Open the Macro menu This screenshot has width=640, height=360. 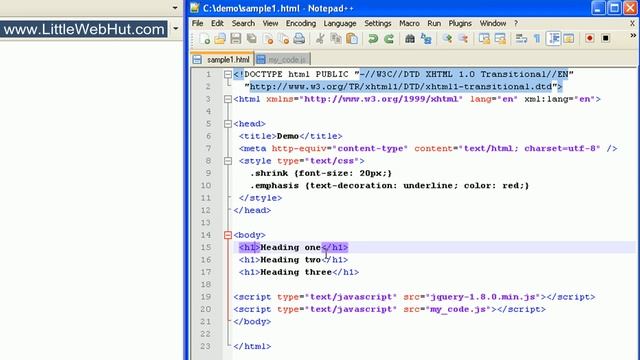(409, 23)
